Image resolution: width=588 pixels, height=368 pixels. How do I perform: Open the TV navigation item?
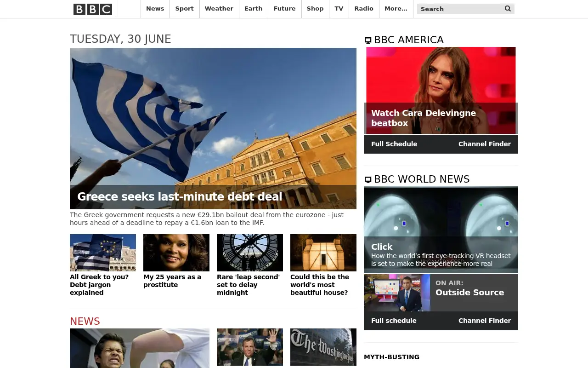339,9
